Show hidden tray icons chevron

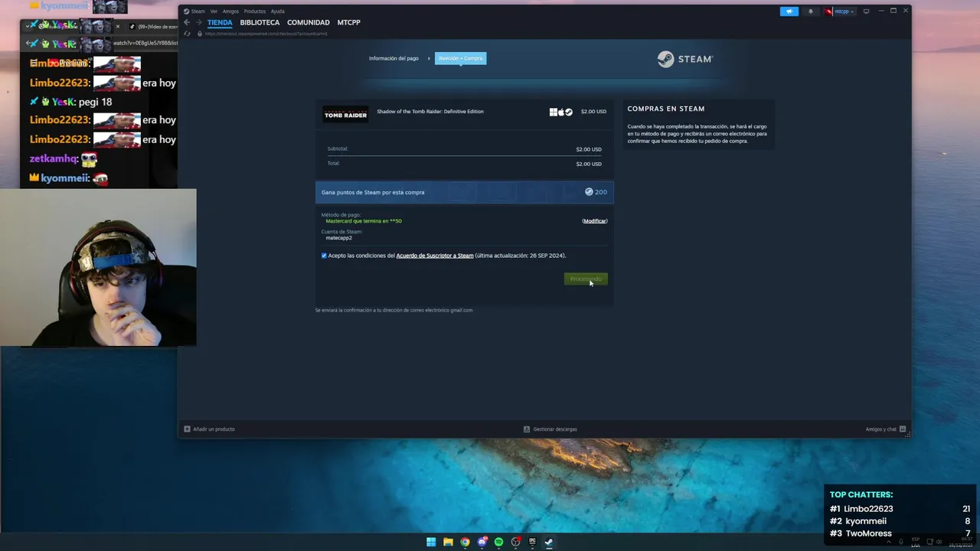click(888, 542)
